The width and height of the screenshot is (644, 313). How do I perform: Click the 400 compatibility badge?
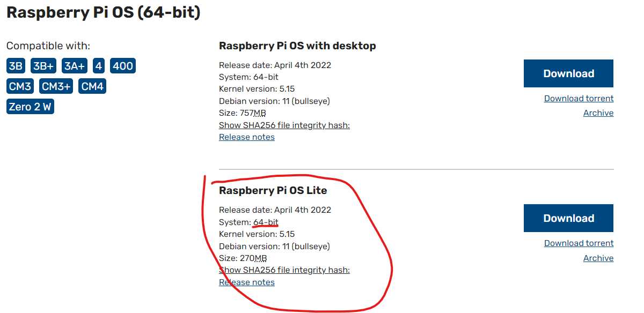(123, 66)
